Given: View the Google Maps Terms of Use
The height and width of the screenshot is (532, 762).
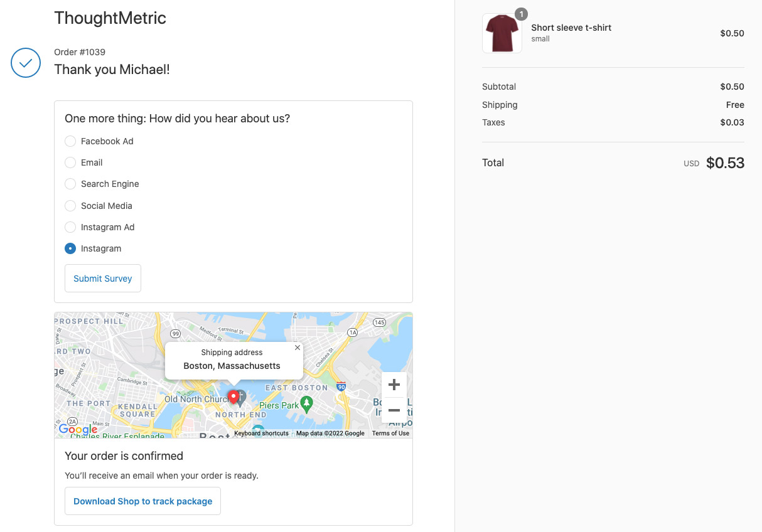Looking at the screenshot, I should point(390,433).
